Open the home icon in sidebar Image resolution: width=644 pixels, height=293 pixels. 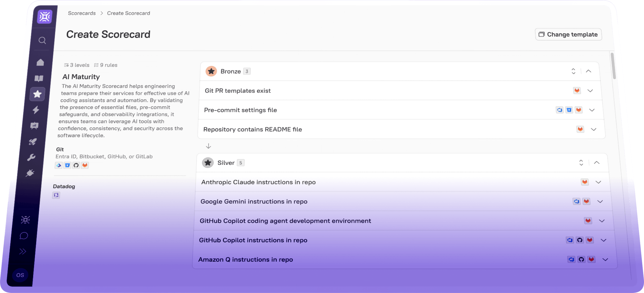point(40,62)
